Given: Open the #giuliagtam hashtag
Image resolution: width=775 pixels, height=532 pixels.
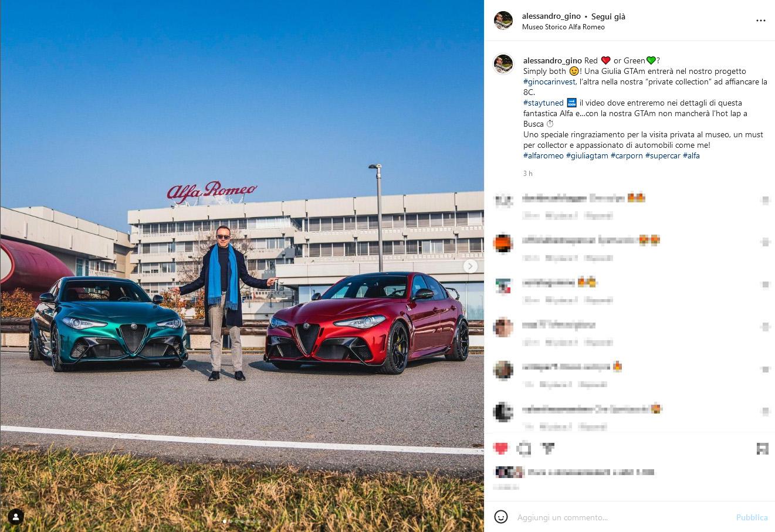Looking at the screenshot, I should coord(587,155).
